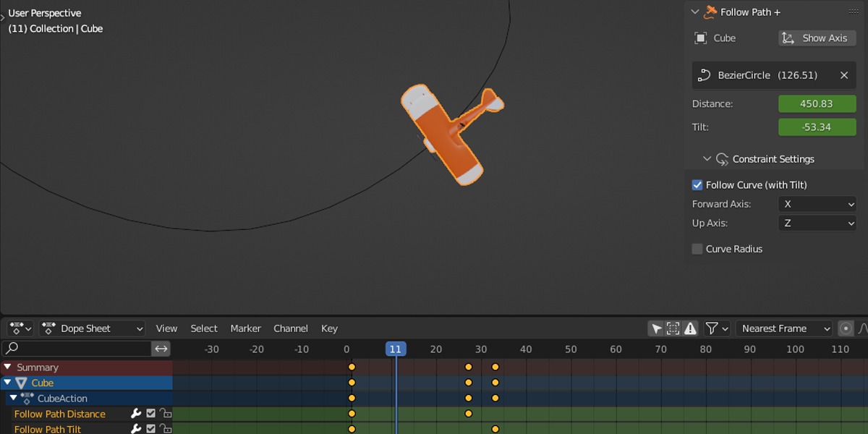Toggle the Follow Path Tilt channel checkbox
The width and height of the screenshot is (868, 434).
150,429
